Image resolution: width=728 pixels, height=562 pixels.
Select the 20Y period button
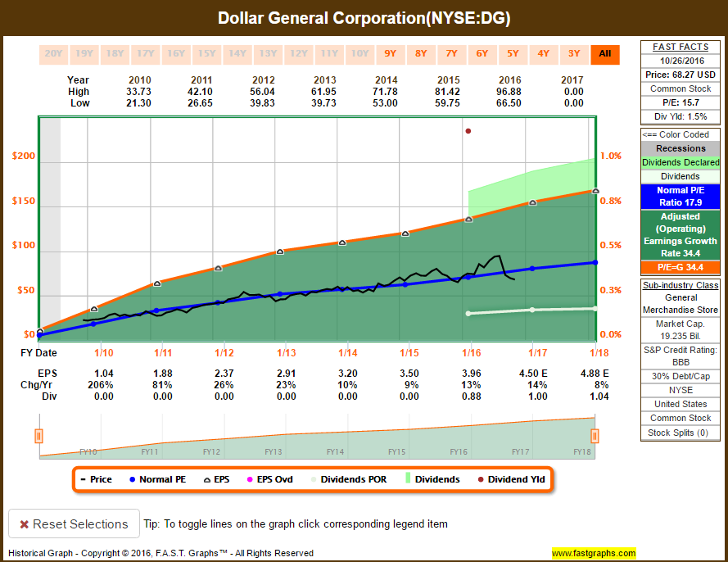[x=53, y=54]
